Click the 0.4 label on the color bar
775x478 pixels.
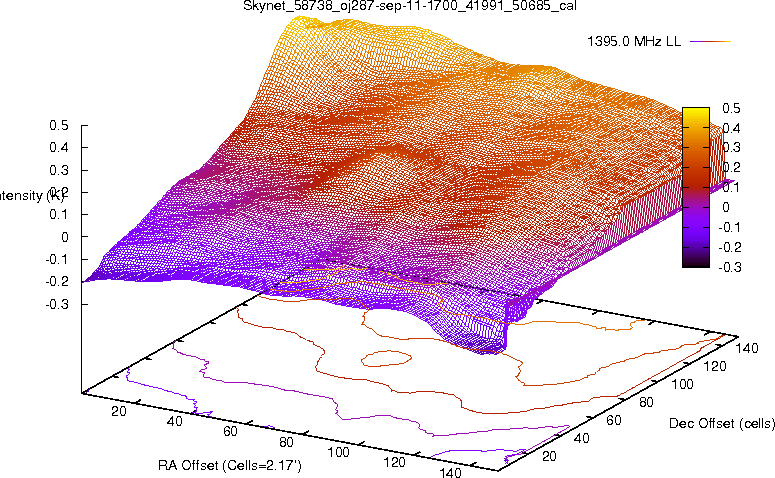(x=731, y=128)
